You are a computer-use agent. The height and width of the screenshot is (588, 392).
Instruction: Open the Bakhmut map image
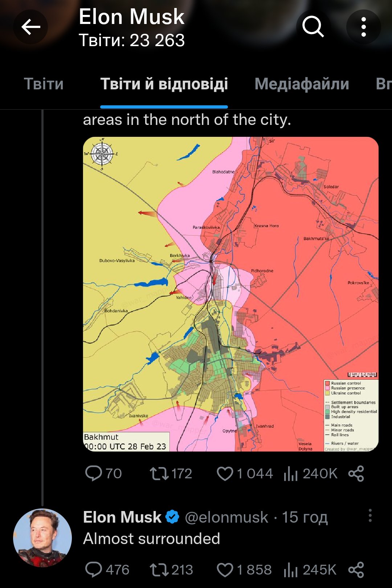231,294
